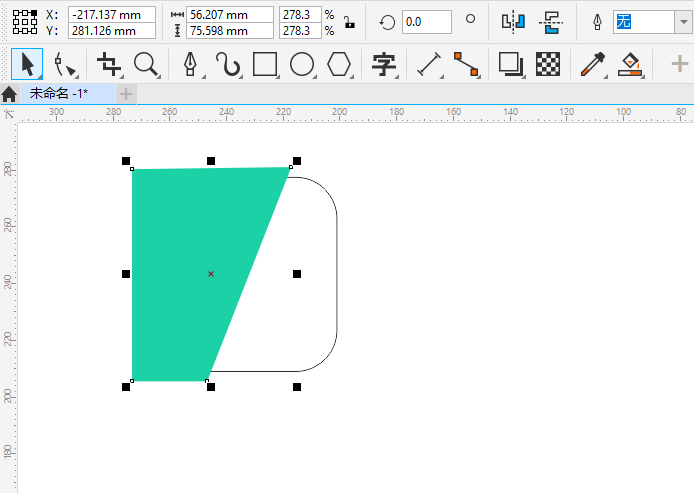
Task: Select the Polygon tool
Action: (340, 65)
